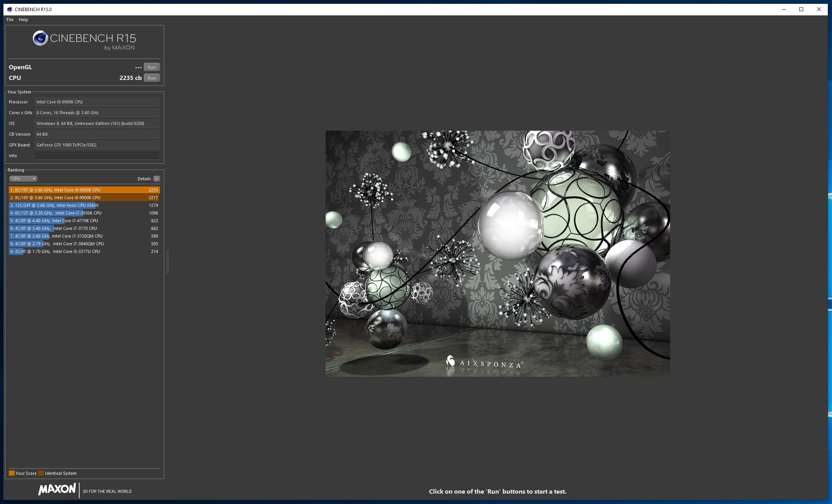
Task: Click the Details arrow icon
Action: pyautogui.click(x=156, y=179)
